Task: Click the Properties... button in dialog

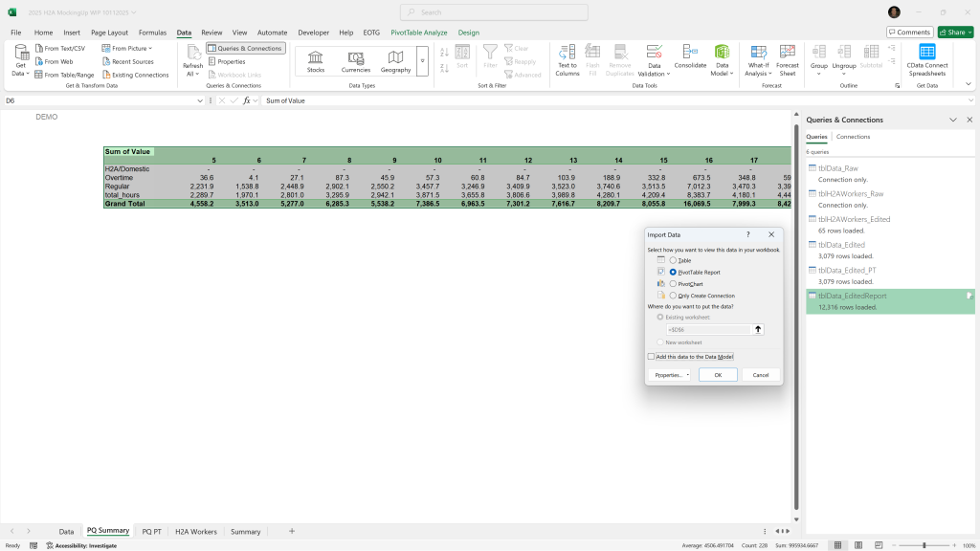Action: tap(667, 375)
